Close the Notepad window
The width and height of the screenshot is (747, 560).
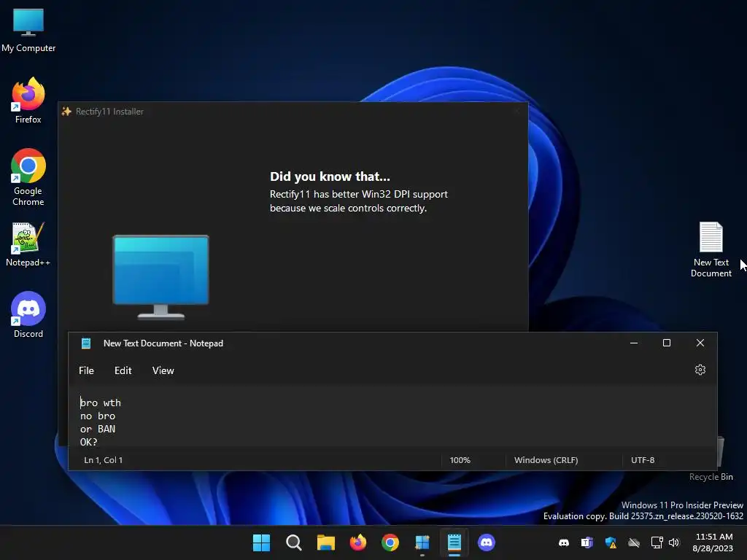click(700, 343)
